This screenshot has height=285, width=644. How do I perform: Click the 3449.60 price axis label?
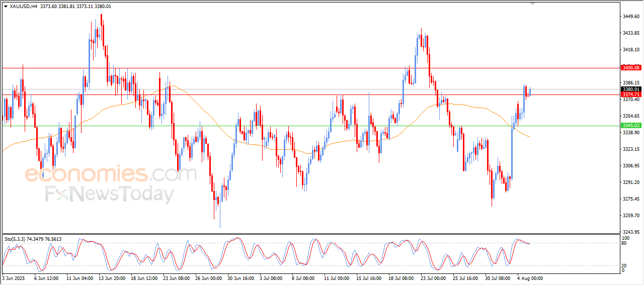pos(631,16)
